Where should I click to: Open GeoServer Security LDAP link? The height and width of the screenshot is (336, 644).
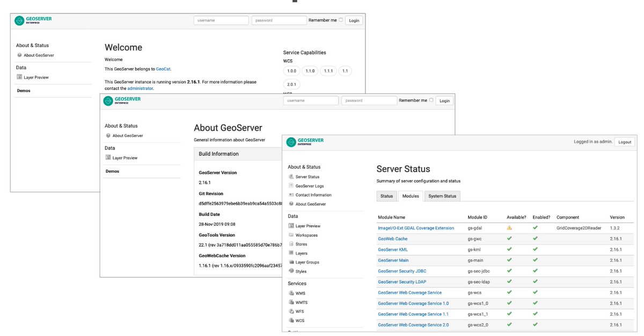402,282
